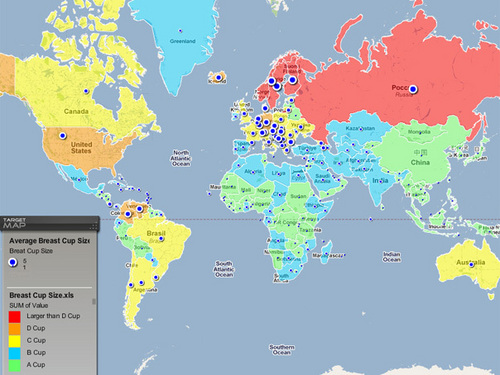Select the marker on Brasil

(161, 238)
